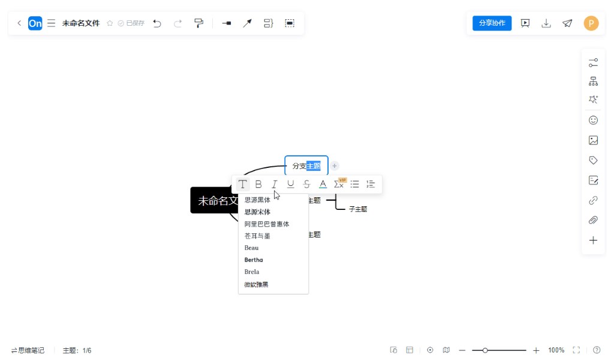Image resolution: width=611 pixels, height=364 pixels.
Task: Open the tag label tool
Action: click(x=593, y=160)
